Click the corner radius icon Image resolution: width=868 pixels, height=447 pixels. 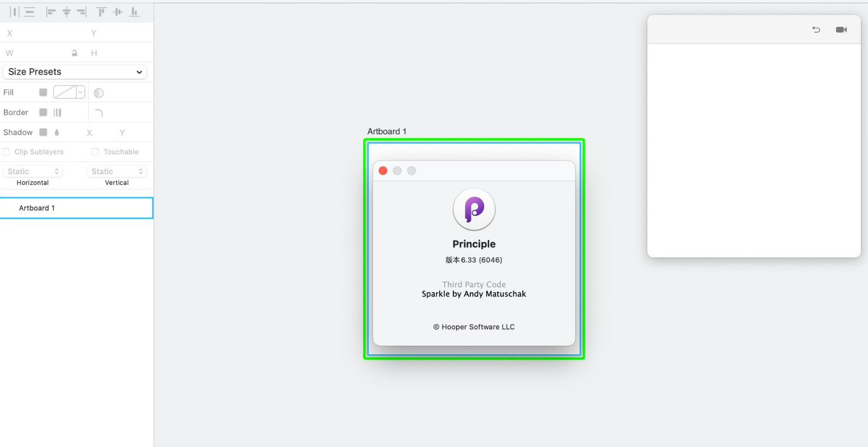coord(99,112)
